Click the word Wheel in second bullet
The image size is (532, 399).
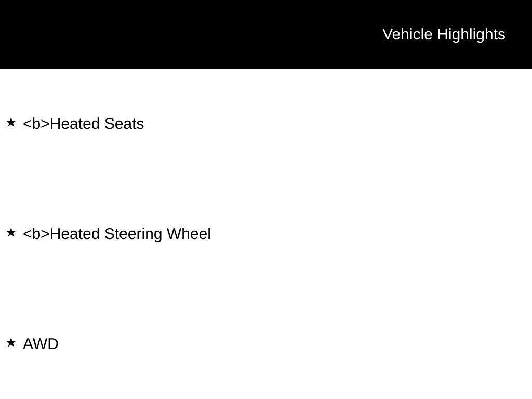189,234
